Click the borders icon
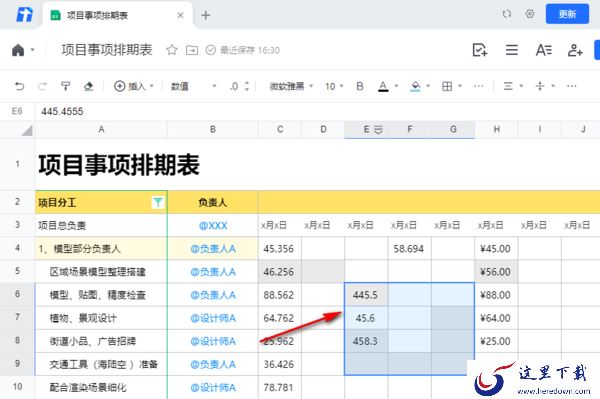 pyautogui.click(x=447, y=86)
